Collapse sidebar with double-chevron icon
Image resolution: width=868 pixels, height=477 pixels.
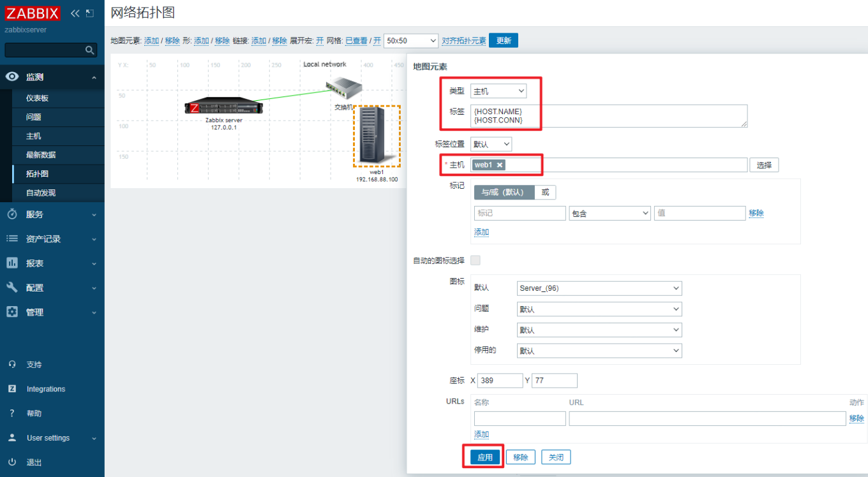(75, 13)
